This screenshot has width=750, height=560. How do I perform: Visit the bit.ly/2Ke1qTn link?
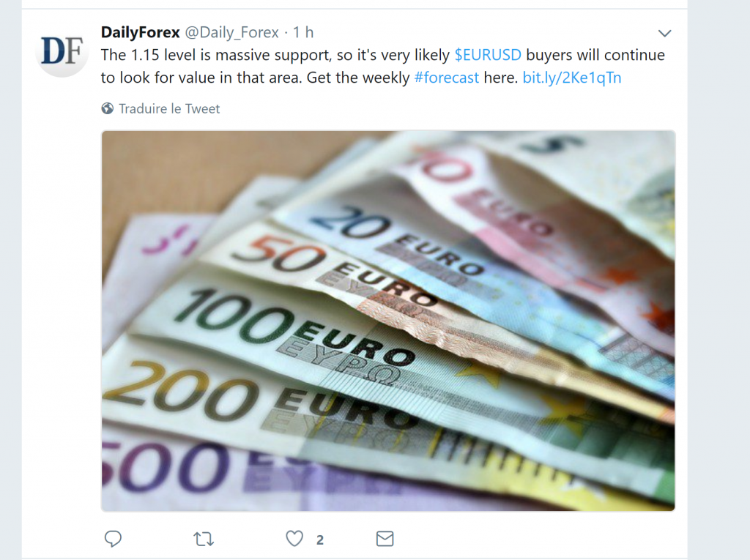(x=571, y=78)
